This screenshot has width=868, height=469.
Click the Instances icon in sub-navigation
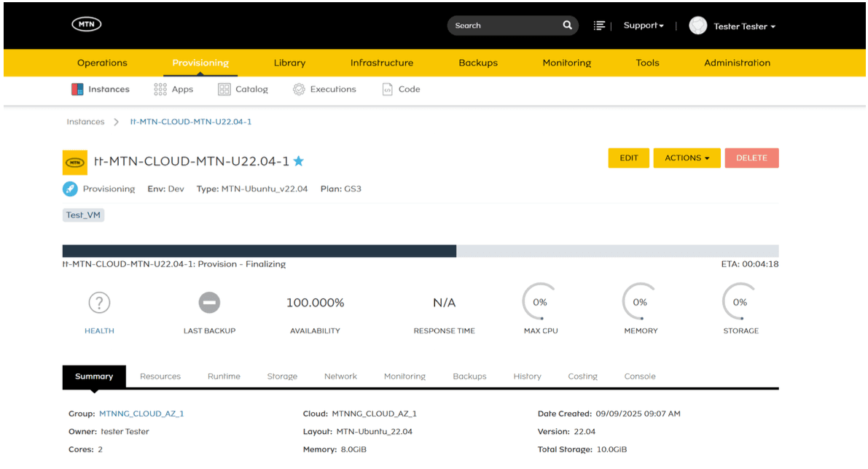pos(77,89)
